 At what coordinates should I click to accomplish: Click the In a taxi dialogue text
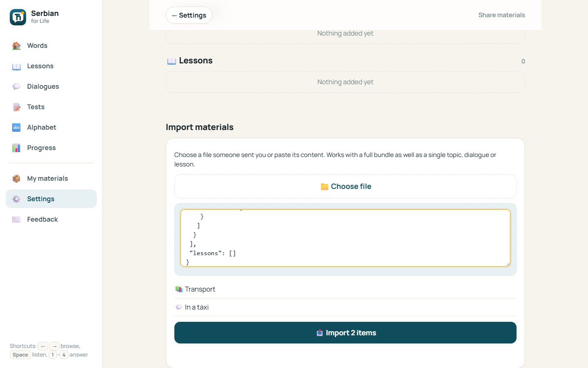pos(197,307)
